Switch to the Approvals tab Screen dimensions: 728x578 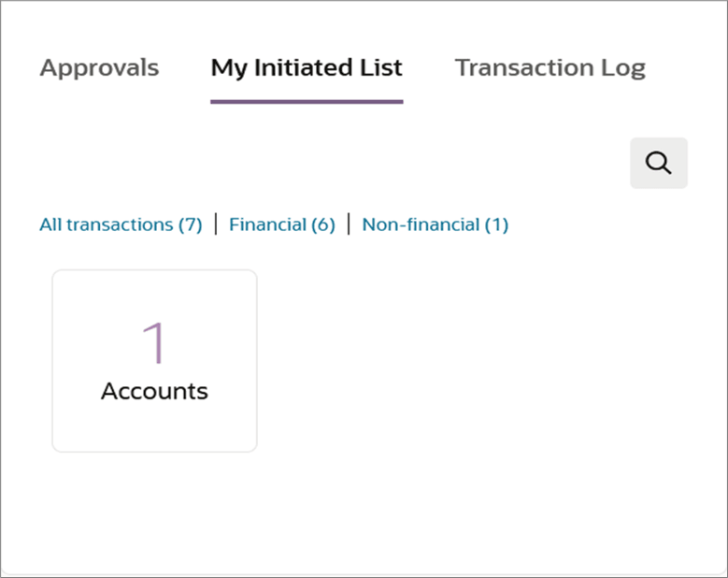pos(99,68)
